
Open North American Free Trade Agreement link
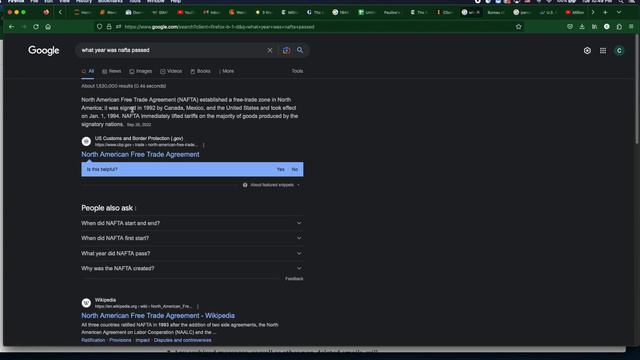(x=140, y=154)
